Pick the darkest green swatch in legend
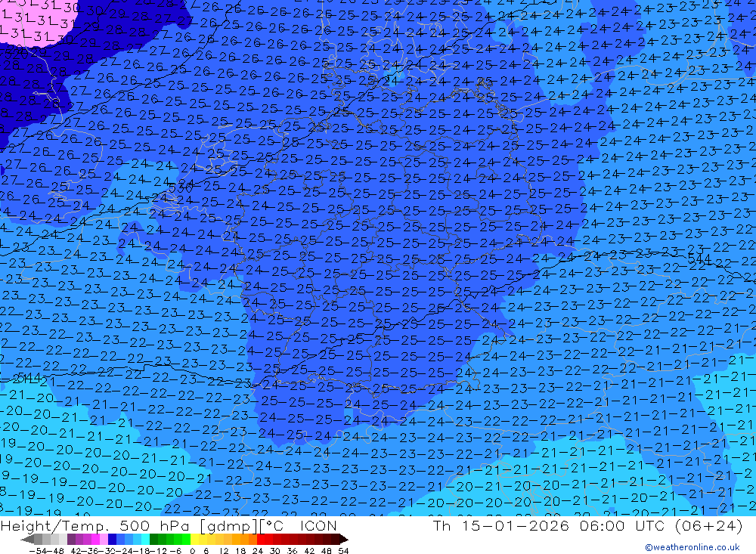 click(x=153, y=539)
